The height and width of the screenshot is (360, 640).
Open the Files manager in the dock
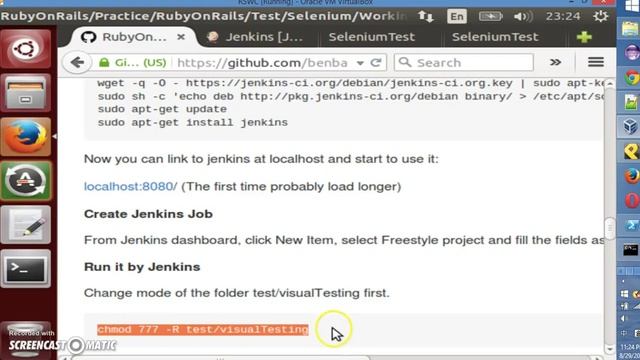pos(26,93)
